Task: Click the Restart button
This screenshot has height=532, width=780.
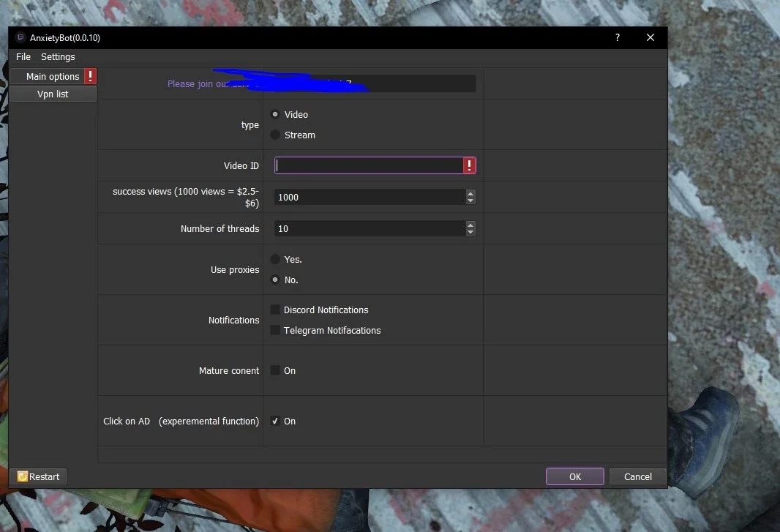Action: [38, 477]
